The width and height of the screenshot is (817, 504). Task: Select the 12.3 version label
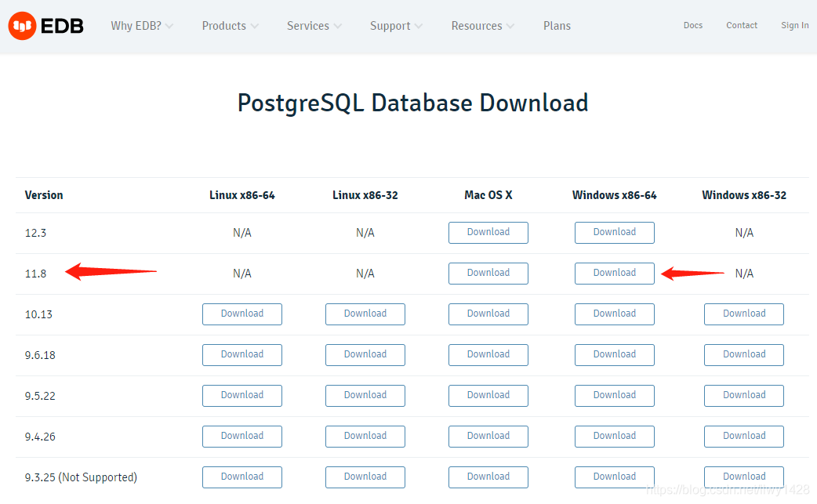pyautogui.click(x=35, y=233)
